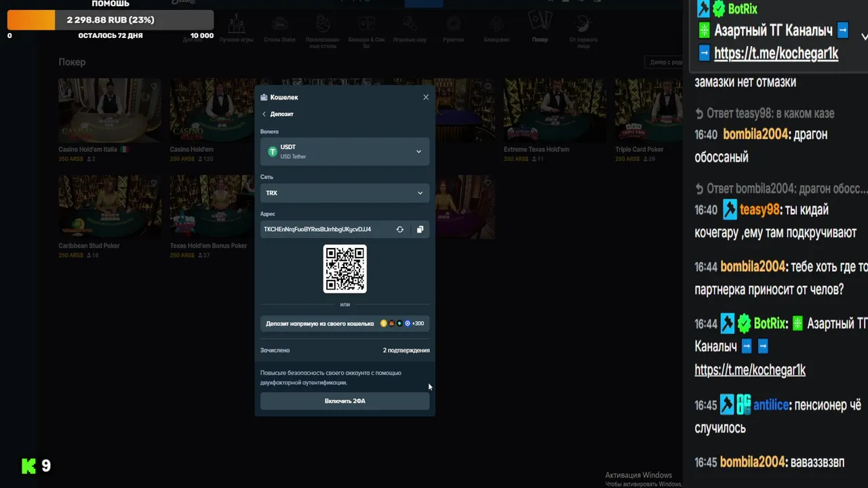Click the Casino Hold'em title text
Viewport: 868px width, 488px height.
click(x=192, y=149)
